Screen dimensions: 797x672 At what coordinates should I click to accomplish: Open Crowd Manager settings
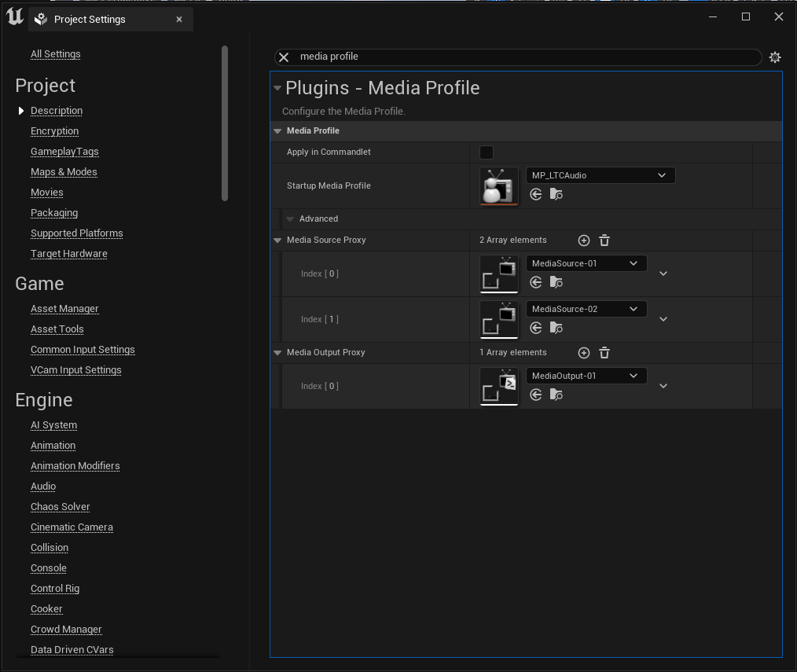click(x=66, y=630)
